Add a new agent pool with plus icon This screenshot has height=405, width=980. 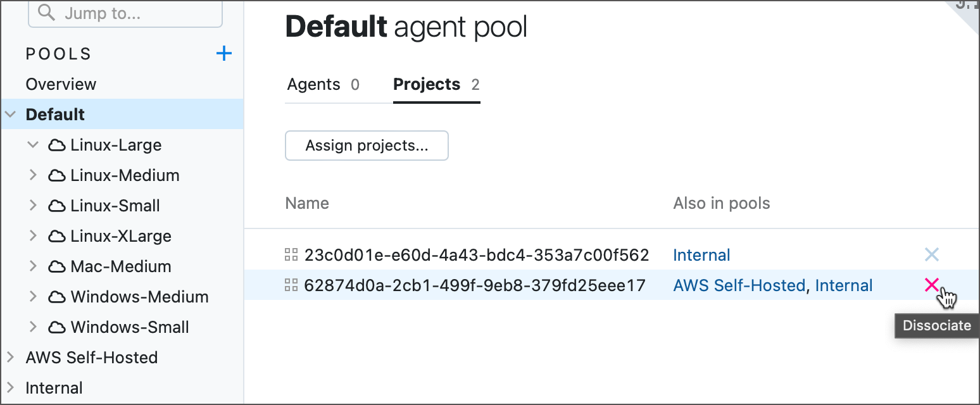pos(223,54)
